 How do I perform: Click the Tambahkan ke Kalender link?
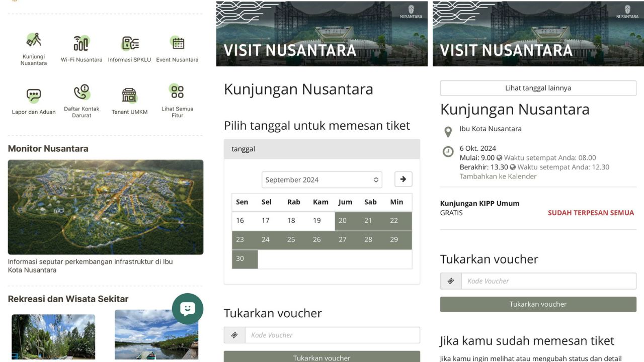pyautogui.click(x=498, y=176)
